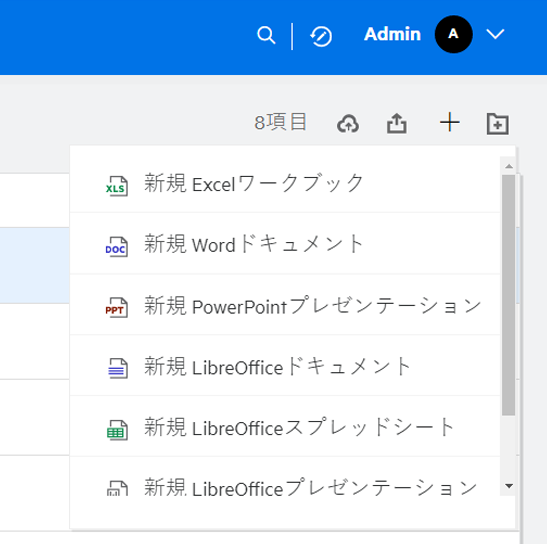Expand the Admin account dropdown chevron

[x=495, y=34]
